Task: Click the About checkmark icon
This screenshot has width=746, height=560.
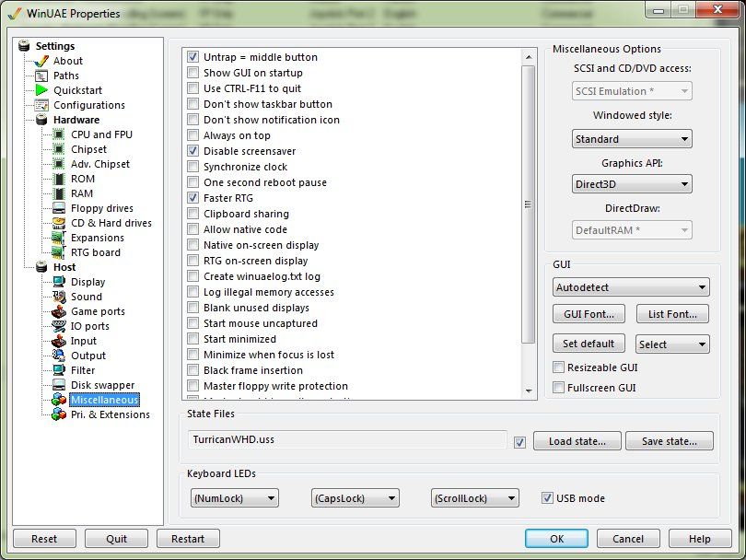Action: [x=41, y=61]
